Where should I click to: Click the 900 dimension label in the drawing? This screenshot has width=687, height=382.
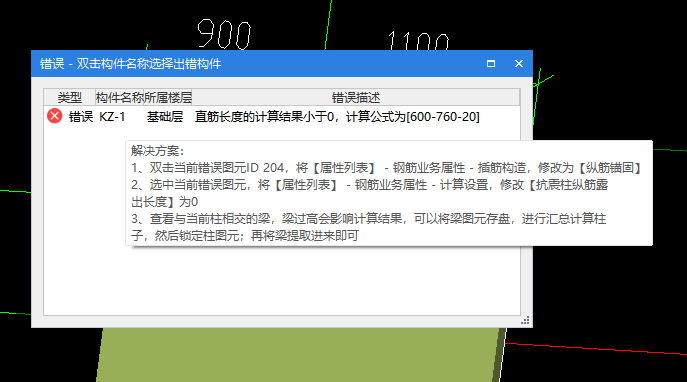(224, 34)
